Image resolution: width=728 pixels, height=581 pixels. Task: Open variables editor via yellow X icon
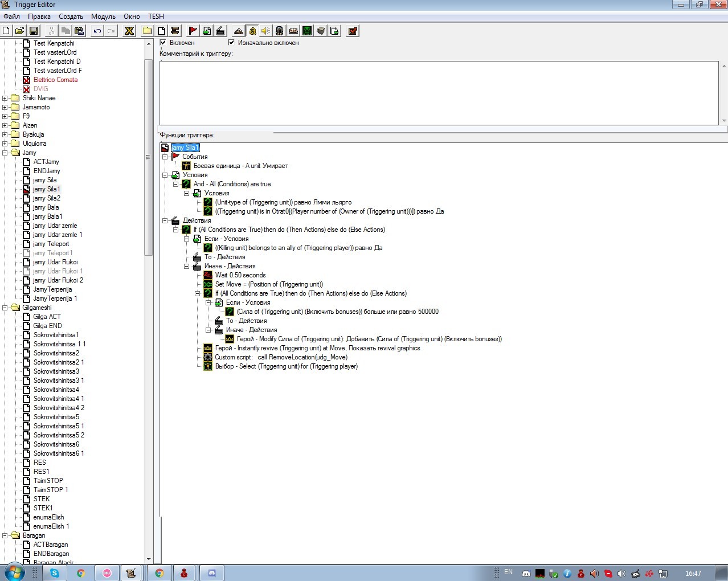tap(129, 31)
